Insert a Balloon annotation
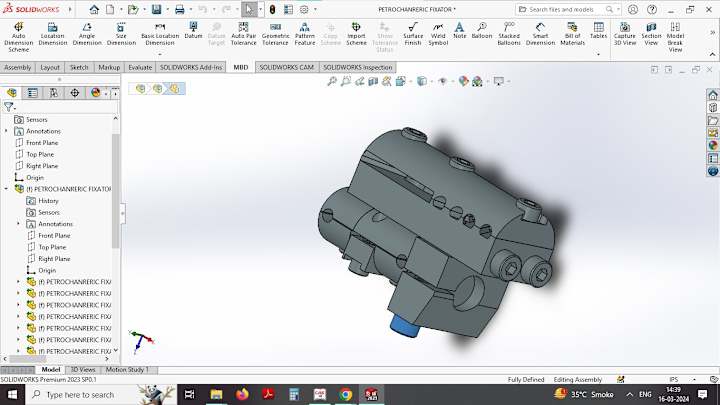Image resolution: width=720 pixels, height=405 pixels. point(482,30)
